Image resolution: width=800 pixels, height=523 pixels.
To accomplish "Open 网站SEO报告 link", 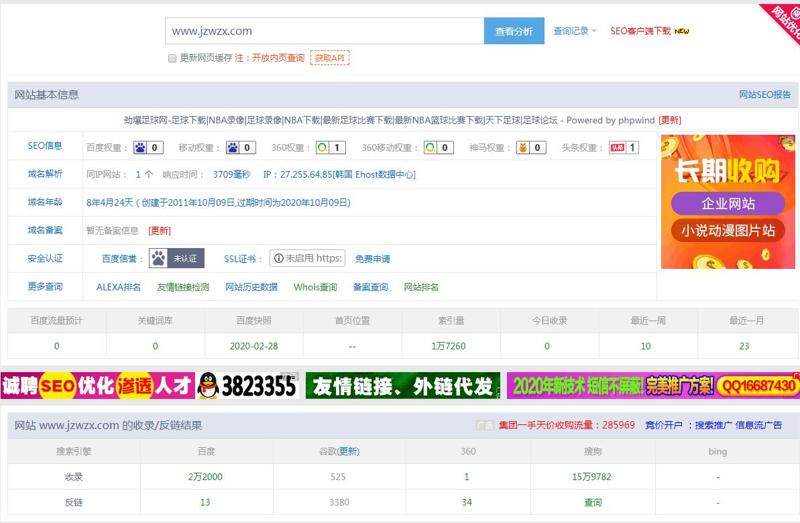I will click(x=765, y=94).
